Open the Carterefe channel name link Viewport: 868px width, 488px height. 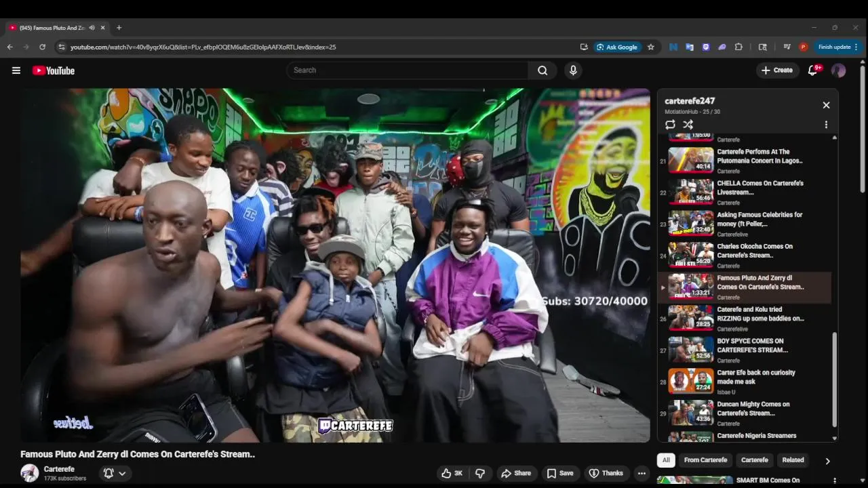pyautogui.click(x=59, y=469)
